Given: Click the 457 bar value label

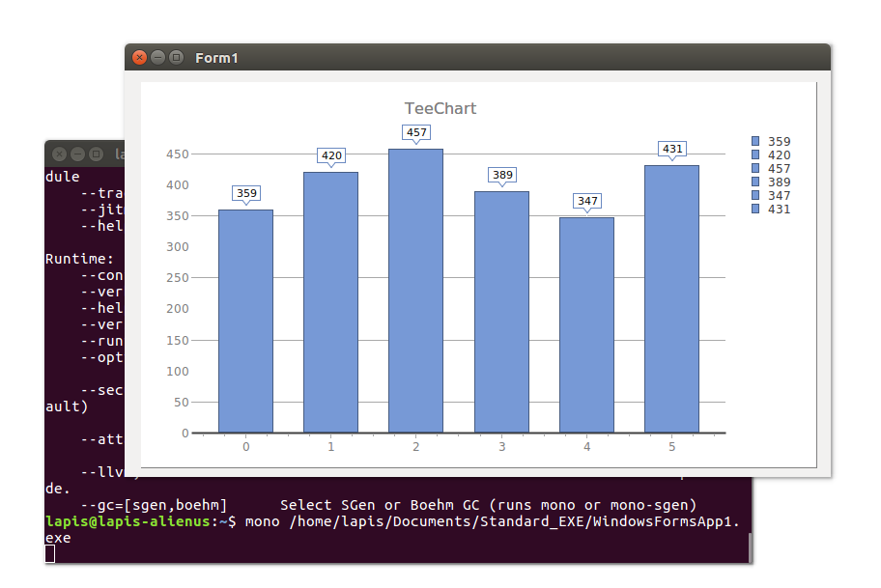Looking at the screenshot, I should [x=416, y=132].
